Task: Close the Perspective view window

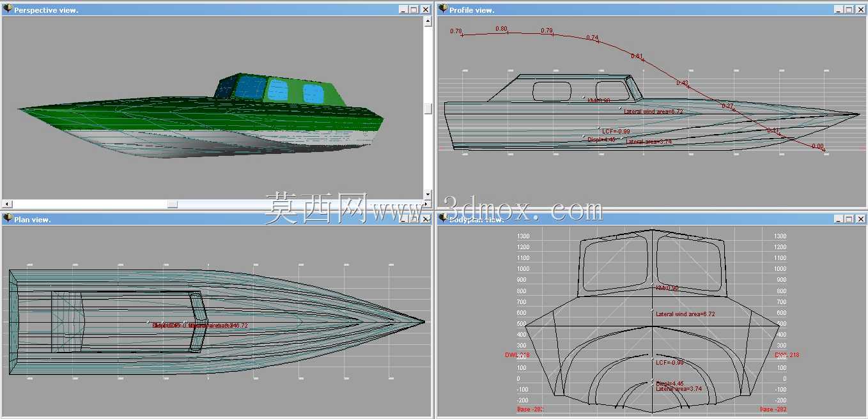Action: tap(425, 10)
